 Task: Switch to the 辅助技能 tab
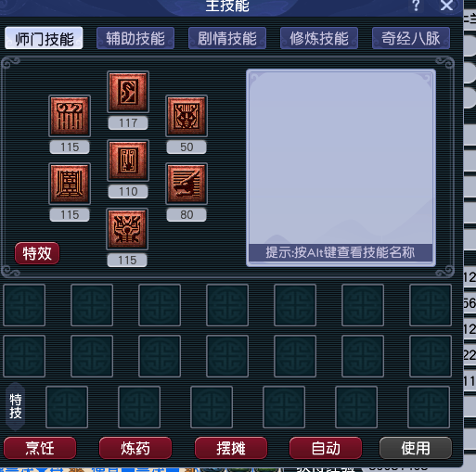click(135, 38)
